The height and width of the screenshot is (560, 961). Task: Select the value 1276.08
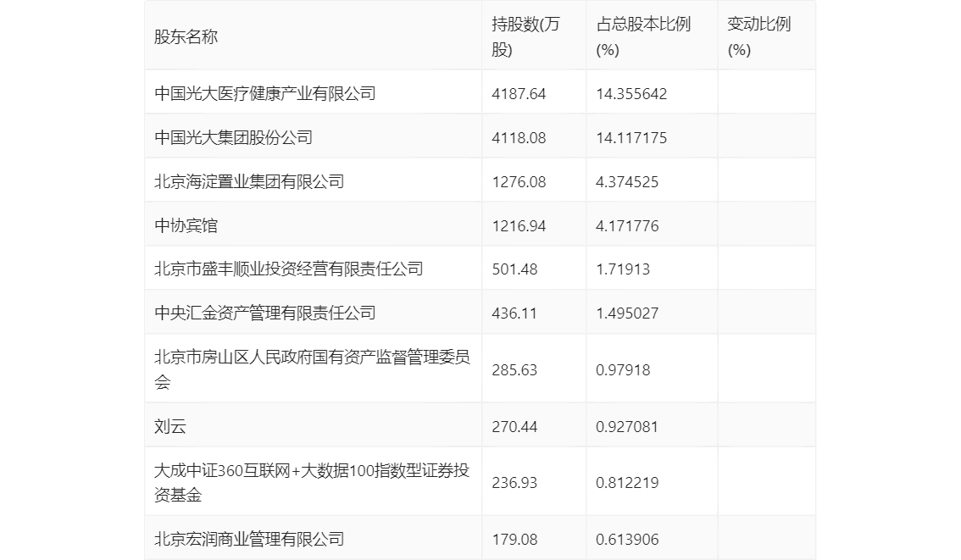click(519, 182)
